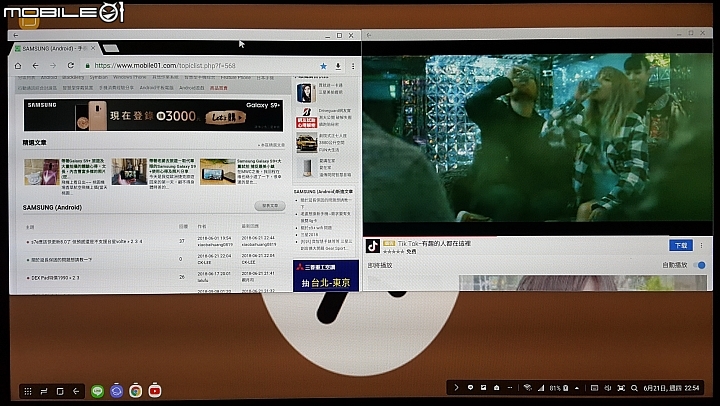720x406 pixels.
Task: Open LINE app from taskbar
Action: 97,391
